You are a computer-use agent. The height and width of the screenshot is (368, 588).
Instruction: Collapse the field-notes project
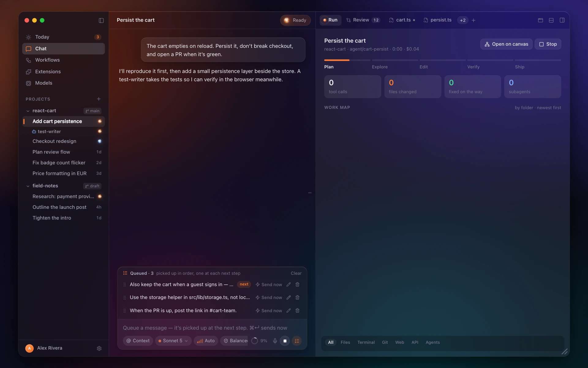(28, 186)
